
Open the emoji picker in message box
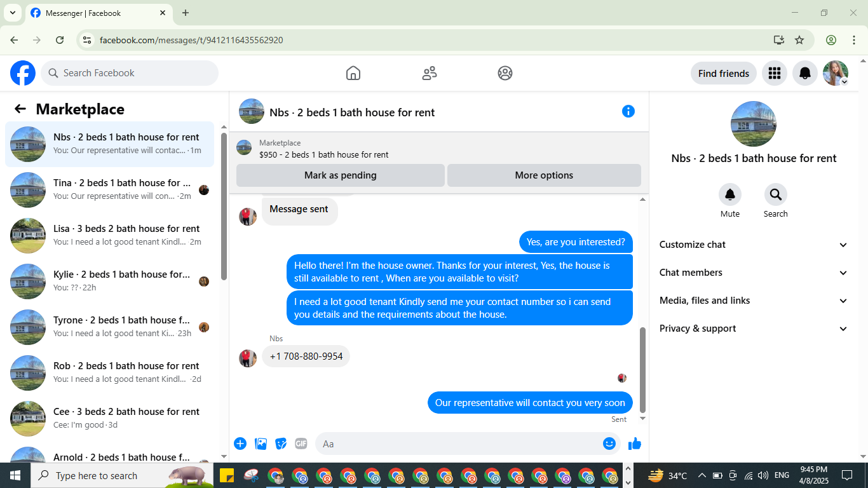609,444
